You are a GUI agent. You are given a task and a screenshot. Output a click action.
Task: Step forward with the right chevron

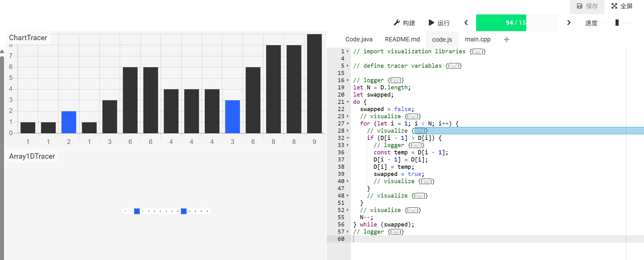tap(569, 23)
